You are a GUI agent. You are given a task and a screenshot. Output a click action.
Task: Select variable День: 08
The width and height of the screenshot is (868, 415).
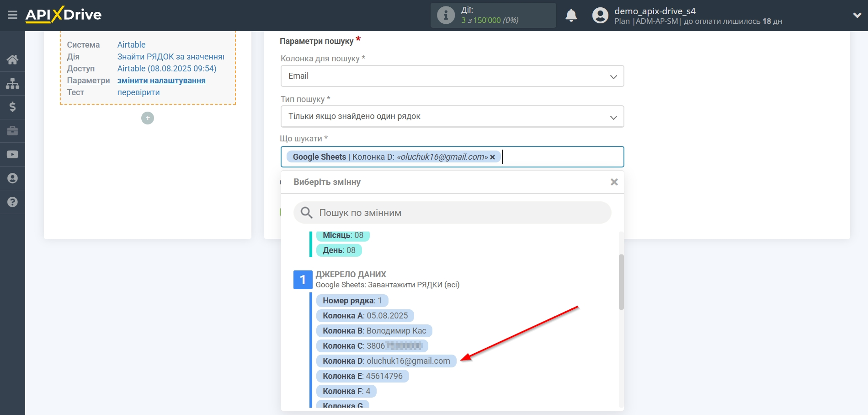pyautogui.click(x=339, y=250)
